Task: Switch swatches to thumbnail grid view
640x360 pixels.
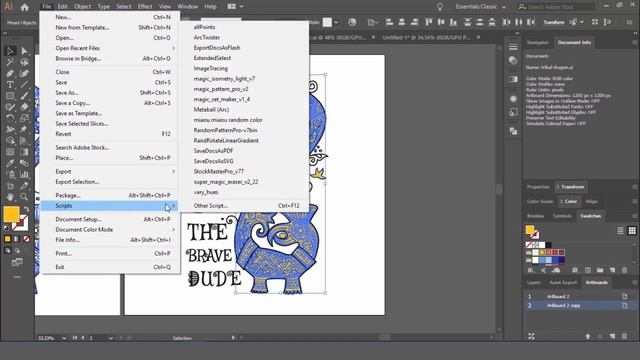Action: [632, 231]
